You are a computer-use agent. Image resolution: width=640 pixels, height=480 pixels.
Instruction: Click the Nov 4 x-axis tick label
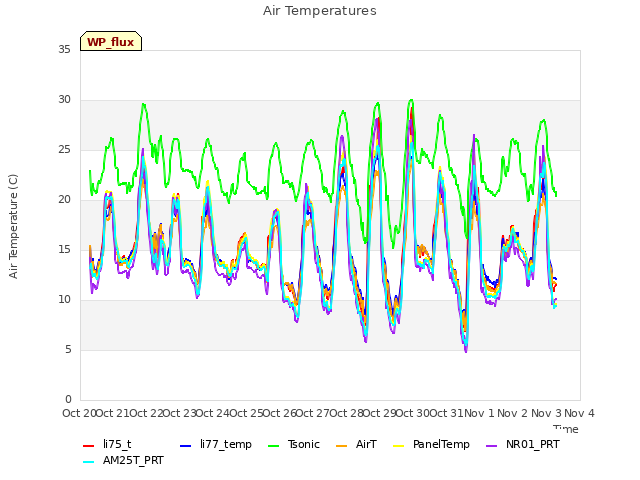coord(580,413)
